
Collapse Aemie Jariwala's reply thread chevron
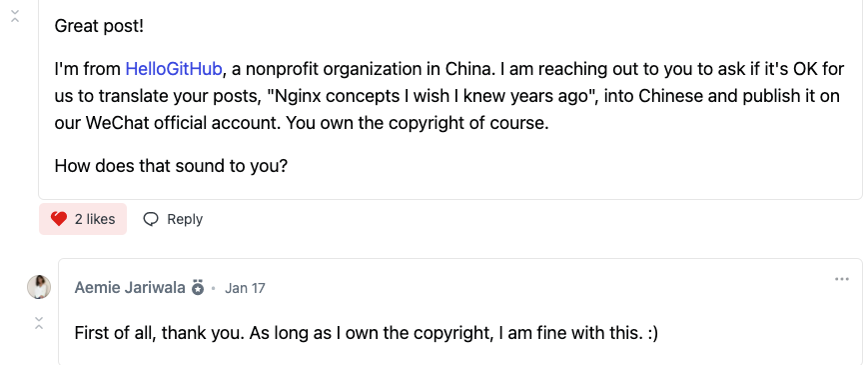click(x=39, y=323)
